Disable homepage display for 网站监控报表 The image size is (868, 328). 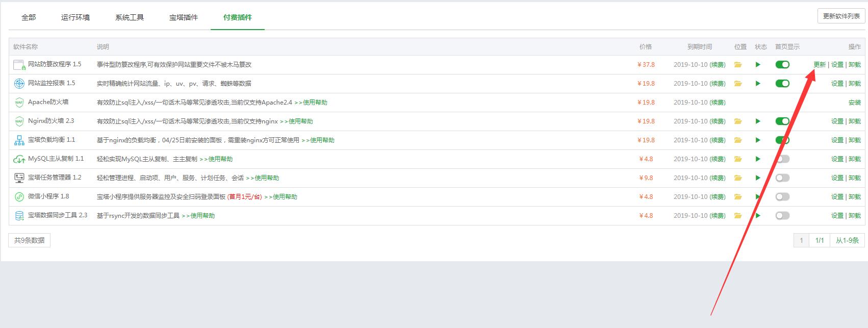(x=782, y=84)
